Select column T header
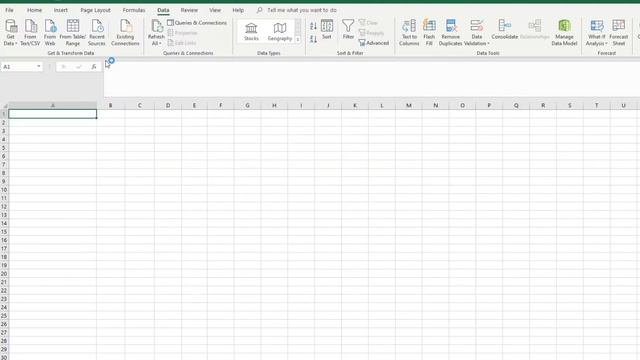 [596, 105]
